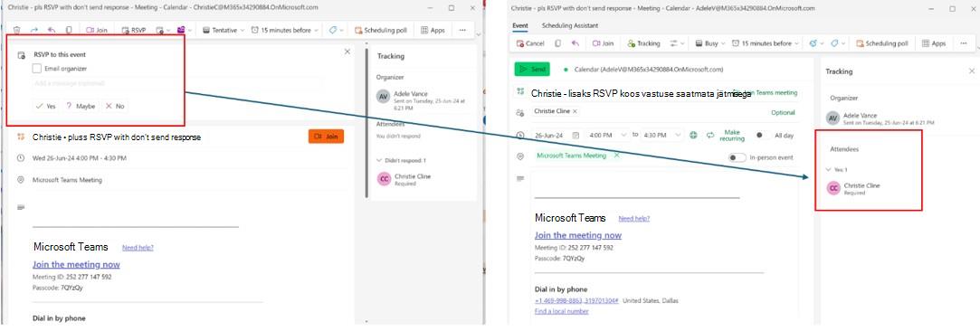Toggle the All day switch
Image resolution: width=980 pixels, height=331 pixels.
763,135
